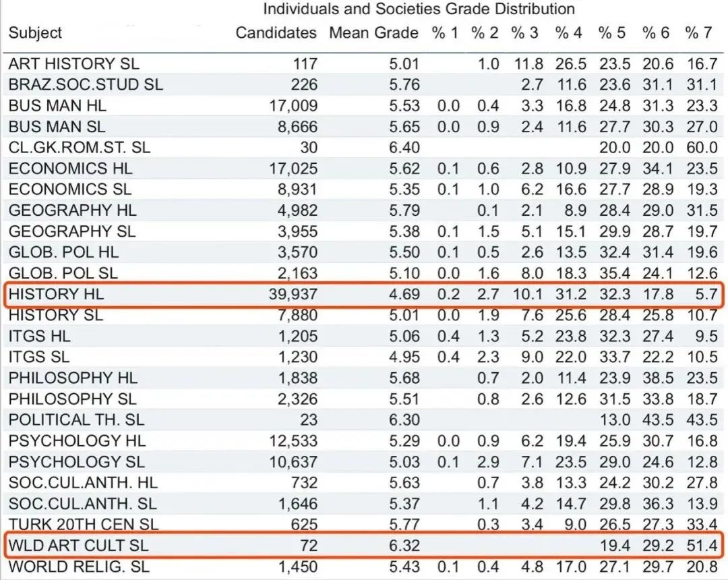Select the WLD ART CULT SL subject

(x=78, y=545)
